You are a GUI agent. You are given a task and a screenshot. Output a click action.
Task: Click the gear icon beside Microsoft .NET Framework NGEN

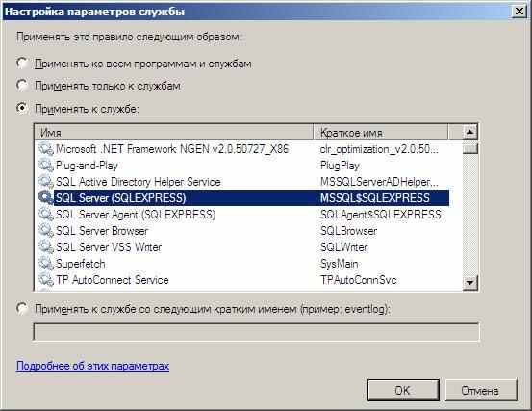point(46,149)
